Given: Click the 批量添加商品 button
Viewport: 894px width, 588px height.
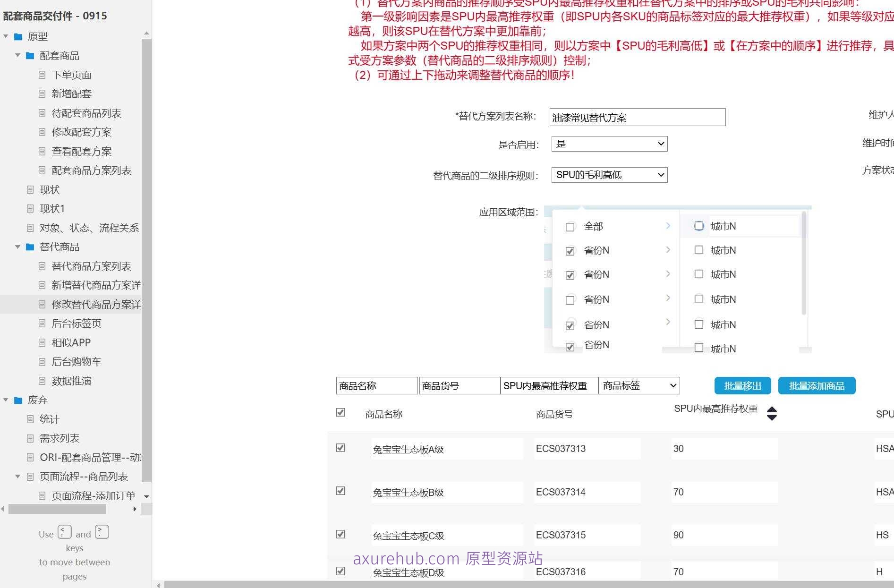Looking at the screenshot, I should click(x=817, y=385).
